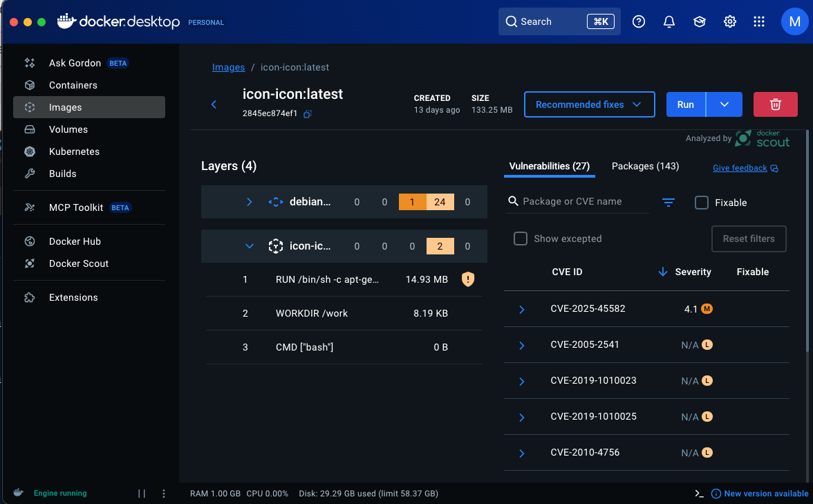This screenshot has height=504, width=813.
Task: Open the settings gear icon
Action: point(730,21)
